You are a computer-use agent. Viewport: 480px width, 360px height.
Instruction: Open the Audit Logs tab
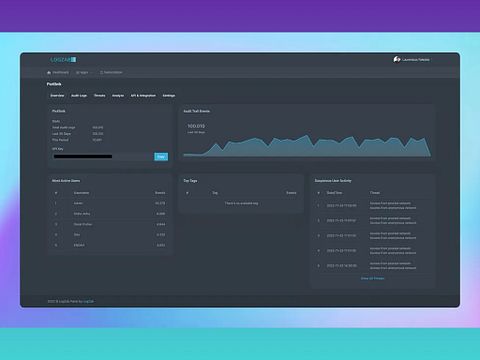coord(79,96)
